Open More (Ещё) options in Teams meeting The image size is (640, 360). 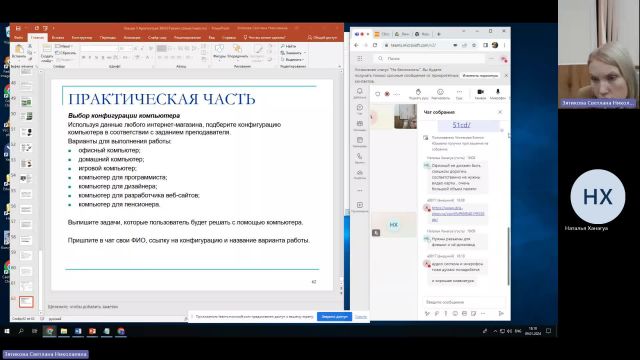click(x=459, y=94)
